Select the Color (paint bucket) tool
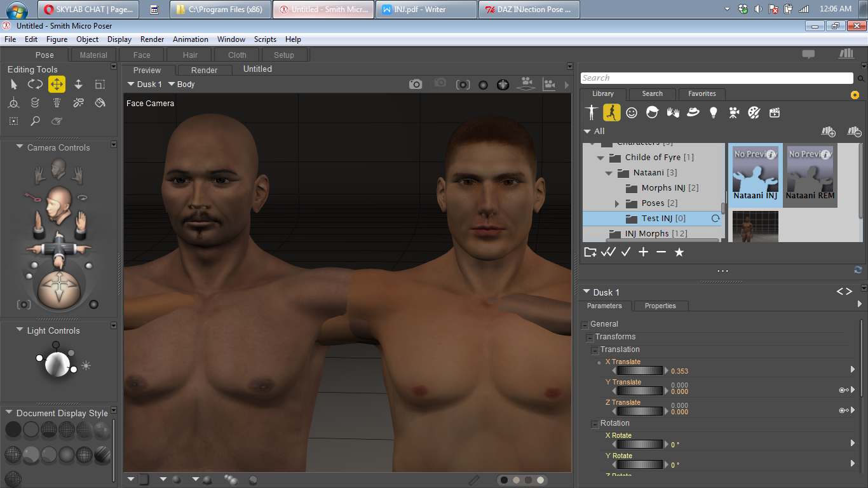This screenshot has width=868, height=488. (100, 102)
